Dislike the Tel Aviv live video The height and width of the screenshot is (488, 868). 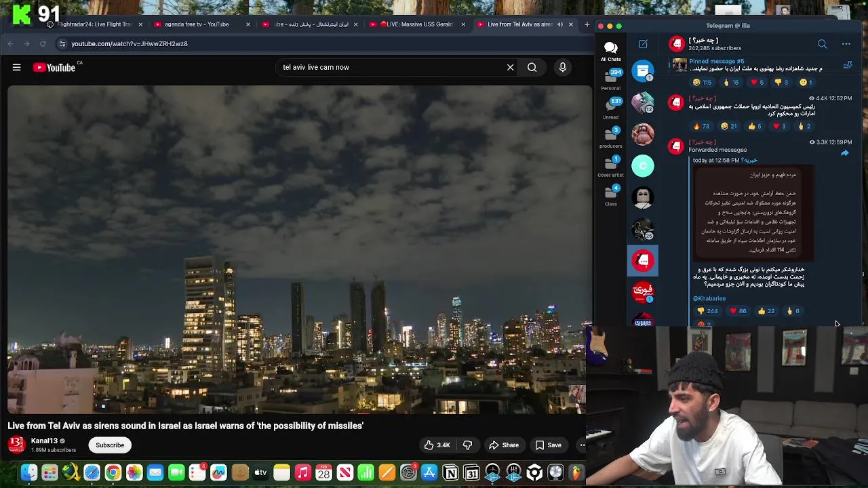(467, 445)
